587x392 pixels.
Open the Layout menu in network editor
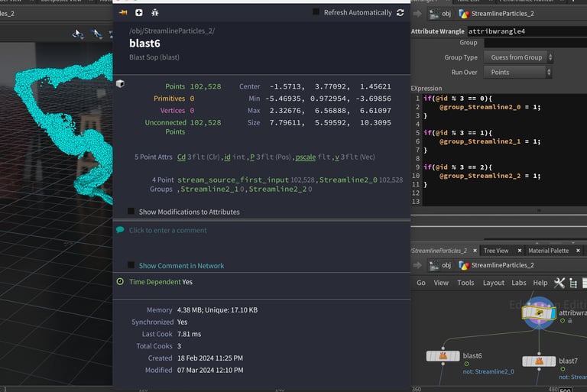494,283
